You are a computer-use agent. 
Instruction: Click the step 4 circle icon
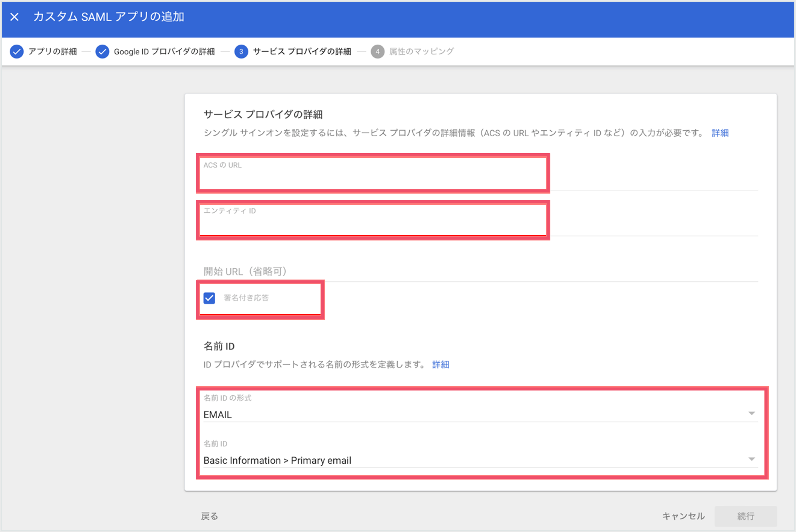click(x=377, y=52)
